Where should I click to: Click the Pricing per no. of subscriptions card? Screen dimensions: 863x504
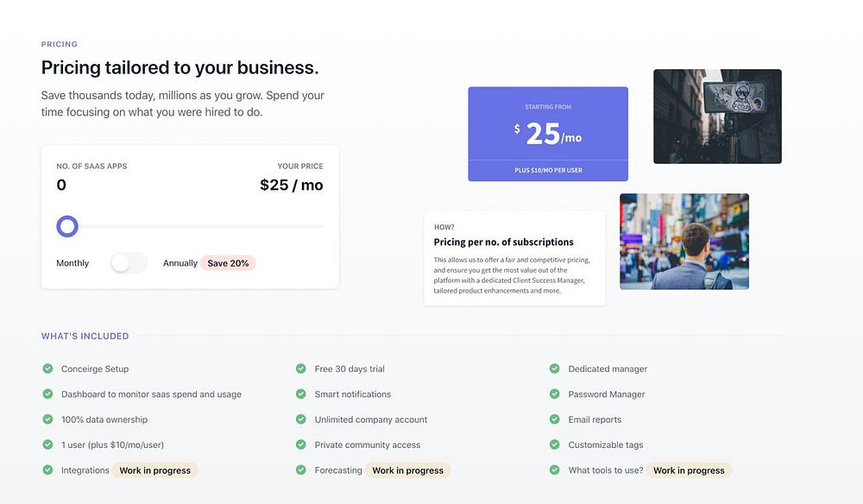pos(514,258)
